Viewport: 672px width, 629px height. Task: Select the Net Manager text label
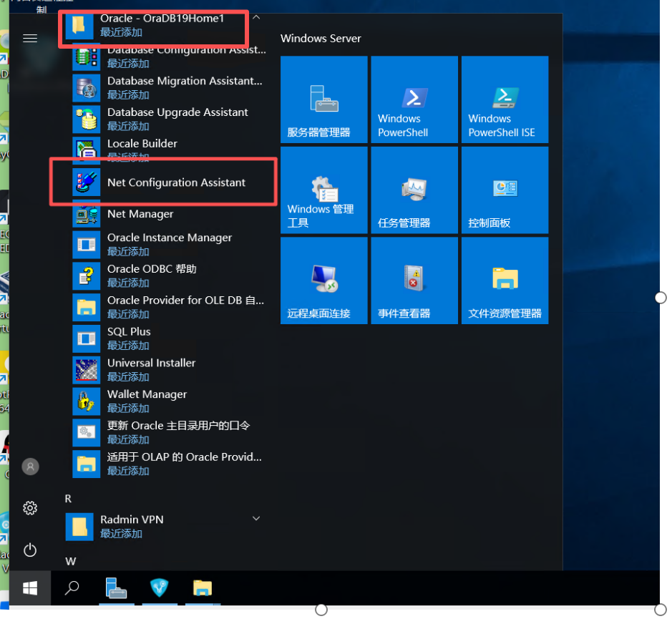[x=140, y=214]
